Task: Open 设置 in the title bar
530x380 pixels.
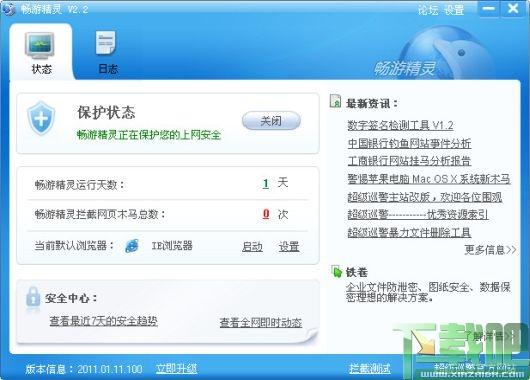Action: pyautogui.click(x=454, y=9)
